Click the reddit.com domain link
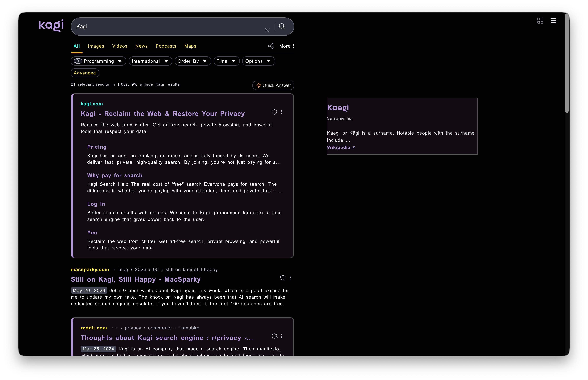588x380 pixels. click(x=94, y=328)
